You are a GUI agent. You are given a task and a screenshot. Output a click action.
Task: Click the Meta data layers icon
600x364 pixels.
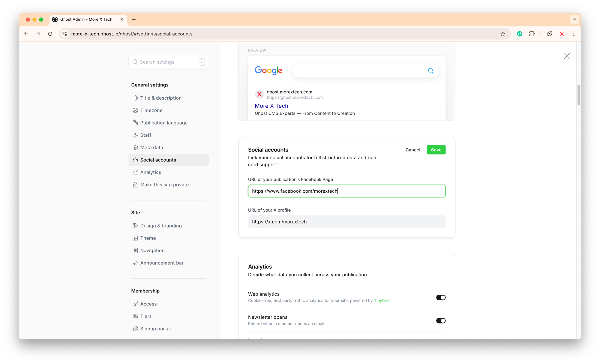tap(135, 148)
